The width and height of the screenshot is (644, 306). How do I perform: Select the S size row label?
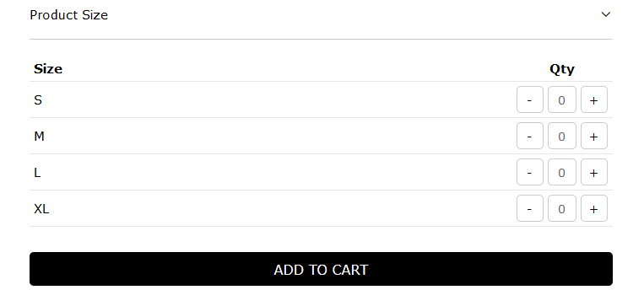(x=38, y=100)
